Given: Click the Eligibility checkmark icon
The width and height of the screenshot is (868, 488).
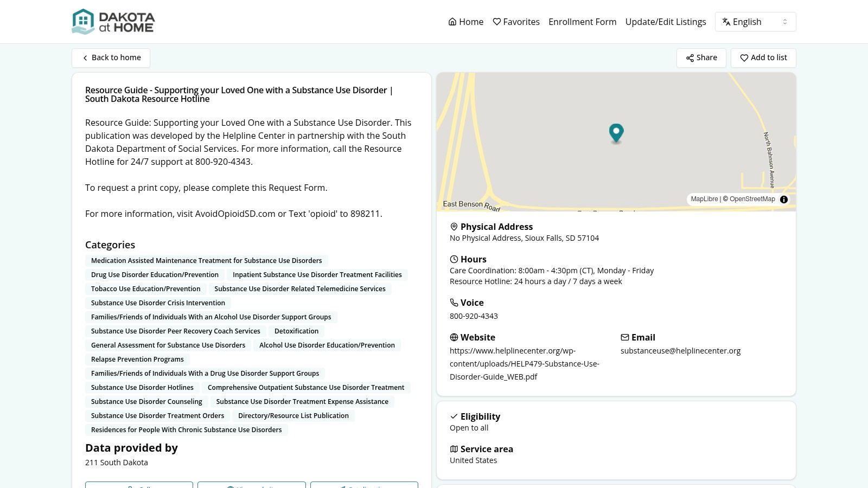Looking at the screenshot, I should point(454,416).
